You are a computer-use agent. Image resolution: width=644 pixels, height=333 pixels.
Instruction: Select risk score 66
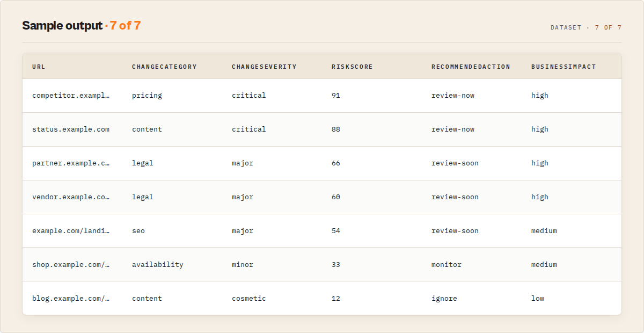point(336,163)
